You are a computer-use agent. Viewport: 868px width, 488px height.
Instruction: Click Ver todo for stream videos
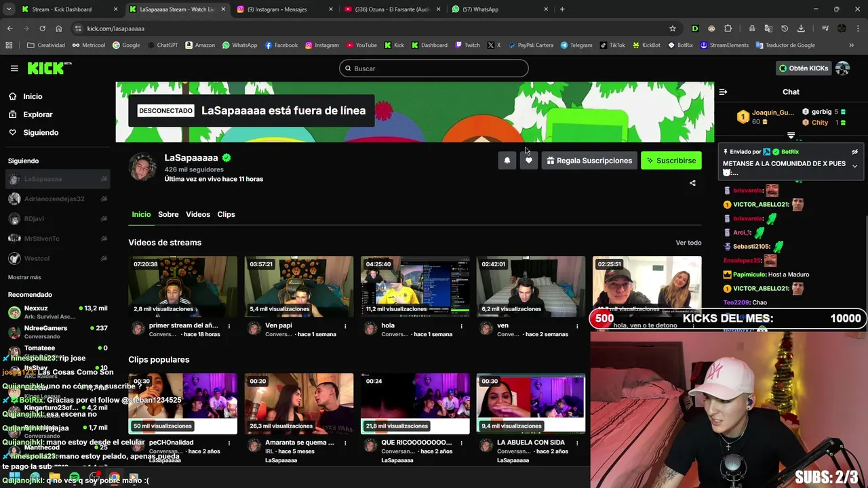click(x=688, y=243)
